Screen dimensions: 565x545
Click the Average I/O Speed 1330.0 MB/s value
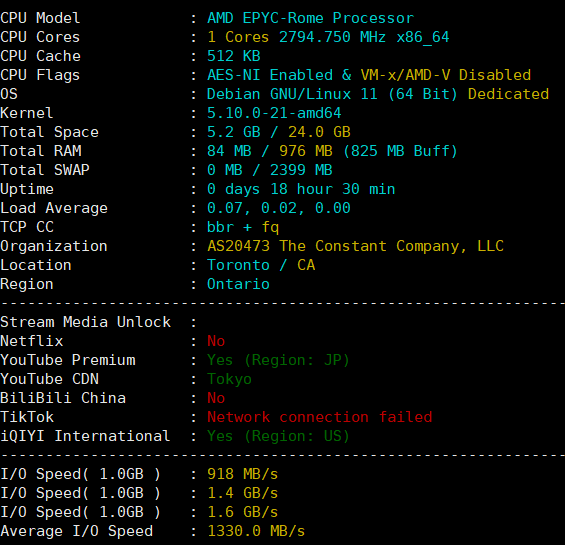[x=256, y=531]
